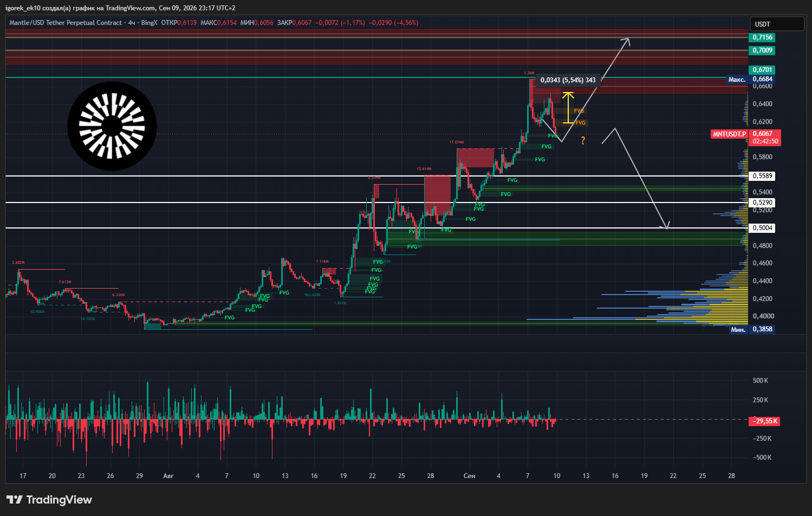Click the -0,0072 (-1,17%) change value
Image resolution: width=812 pixels, height=516 pixels.
[x=340, y=23]
